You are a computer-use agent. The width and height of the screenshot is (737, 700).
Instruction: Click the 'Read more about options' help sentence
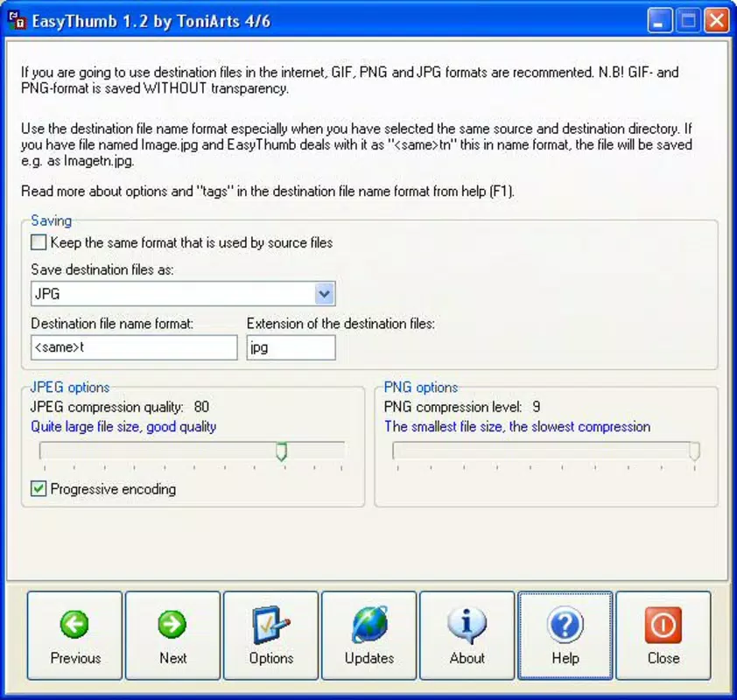pos(268,192)
